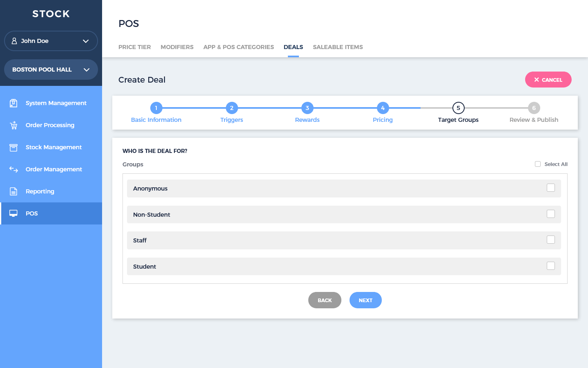588x368 pixels.
Task: Go to step 1 Basic Information circle
Action: point(156,108)
